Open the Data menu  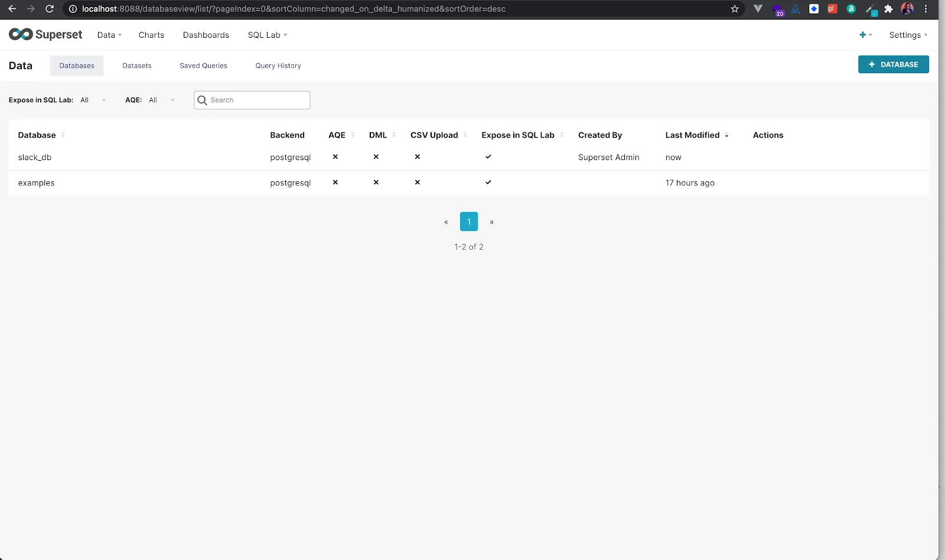[109, 35]
